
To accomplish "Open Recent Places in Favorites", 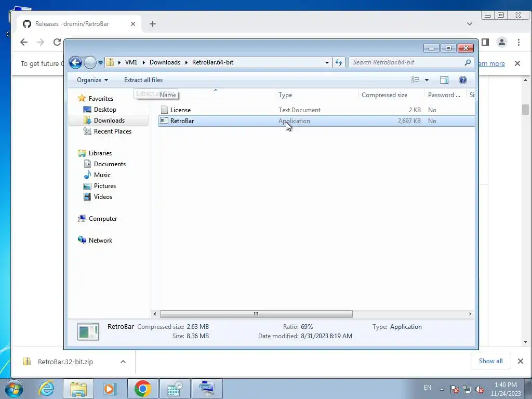I will pos(112,131).
